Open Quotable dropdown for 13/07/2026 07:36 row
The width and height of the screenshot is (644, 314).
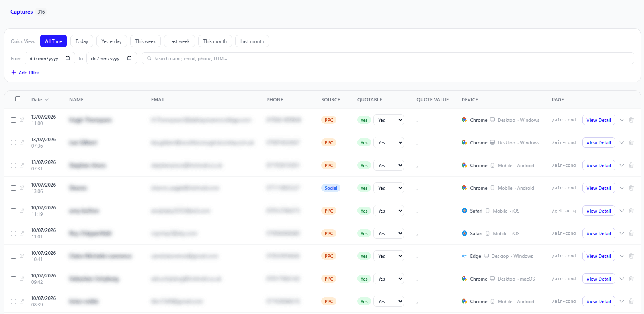coord(388,142)
